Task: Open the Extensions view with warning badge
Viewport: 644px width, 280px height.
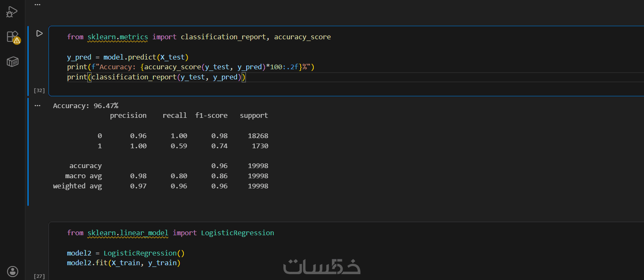Action: click(x=13, y=37)
